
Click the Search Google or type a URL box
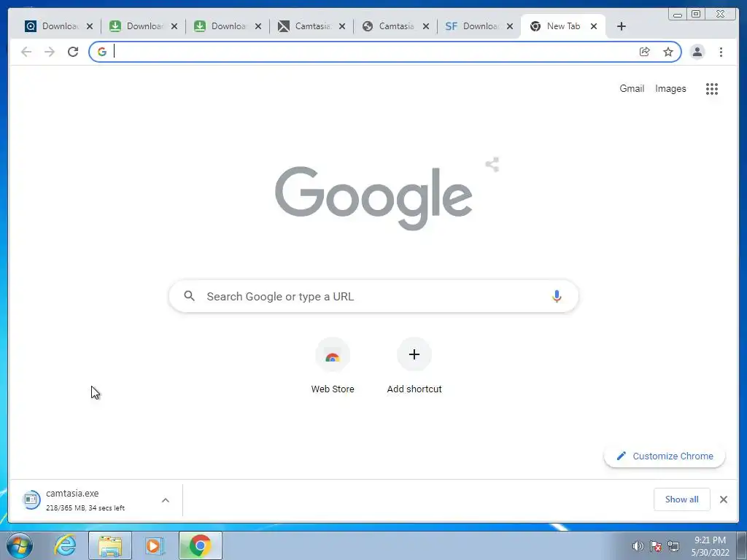pyautogui.click(x=373, y=296)
